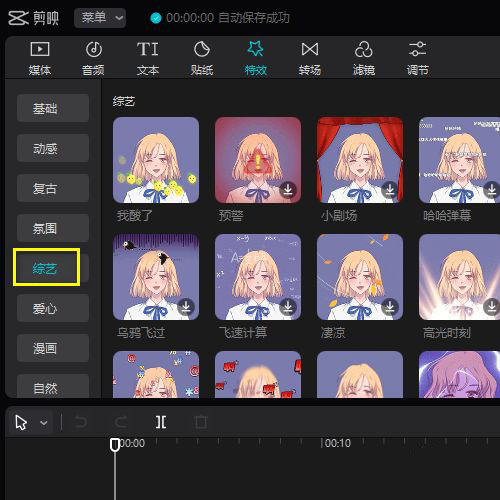Download the 飞速计算 effect

pos(288,307)
